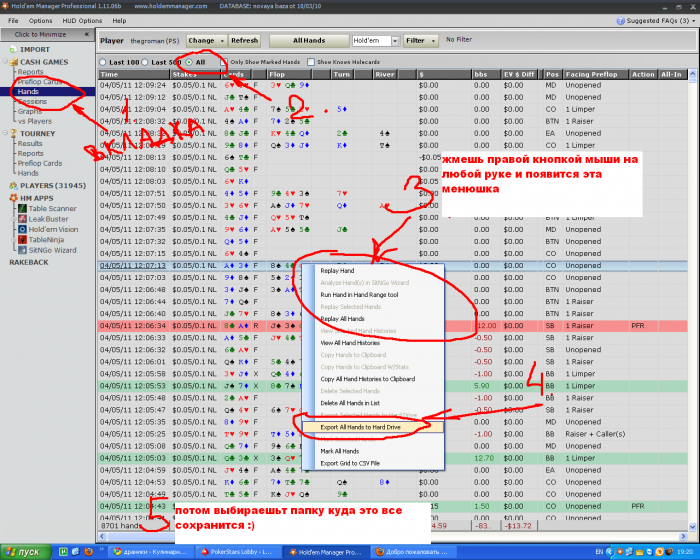Show hidden quick launch items chevron
The height and width of the screenshot is (560, 700).
[101, 550]
